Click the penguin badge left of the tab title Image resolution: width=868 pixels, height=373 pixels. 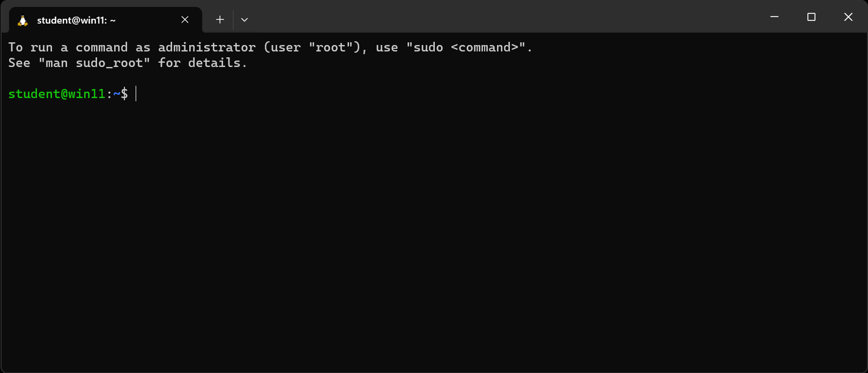point(22,19)
